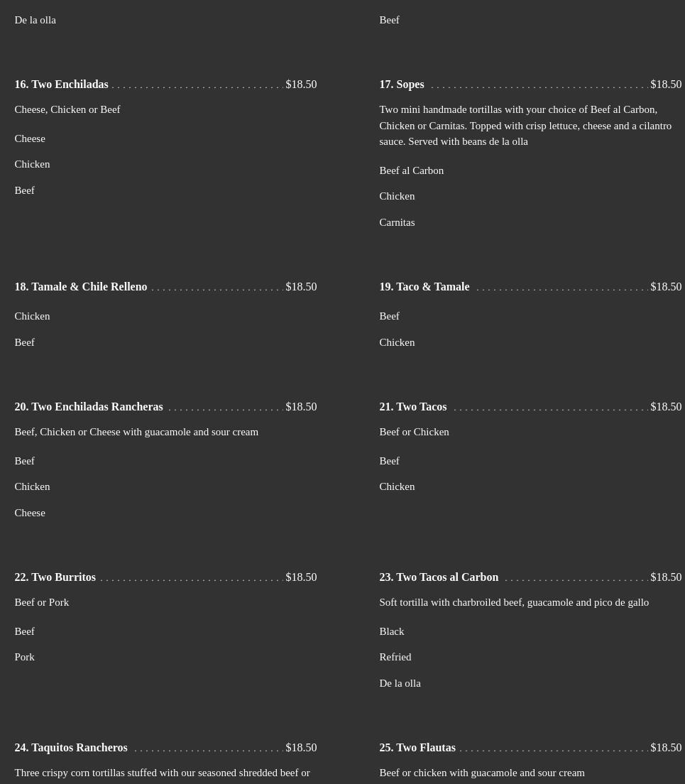
Task: Pick Cheese under Two Enchiladas Rancheras
Action: pos(30,513)
